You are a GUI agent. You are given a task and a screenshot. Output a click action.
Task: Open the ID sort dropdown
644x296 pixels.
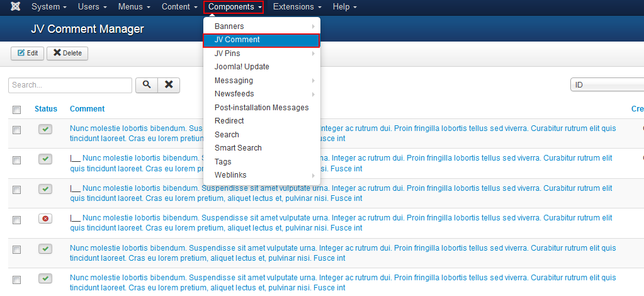coord(607,85)
